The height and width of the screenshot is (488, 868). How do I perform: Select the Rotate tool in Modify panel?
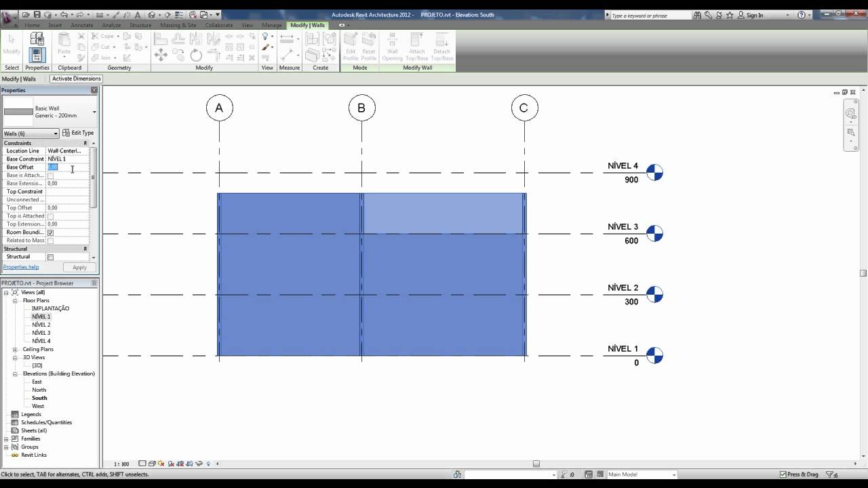coord(196,55)
